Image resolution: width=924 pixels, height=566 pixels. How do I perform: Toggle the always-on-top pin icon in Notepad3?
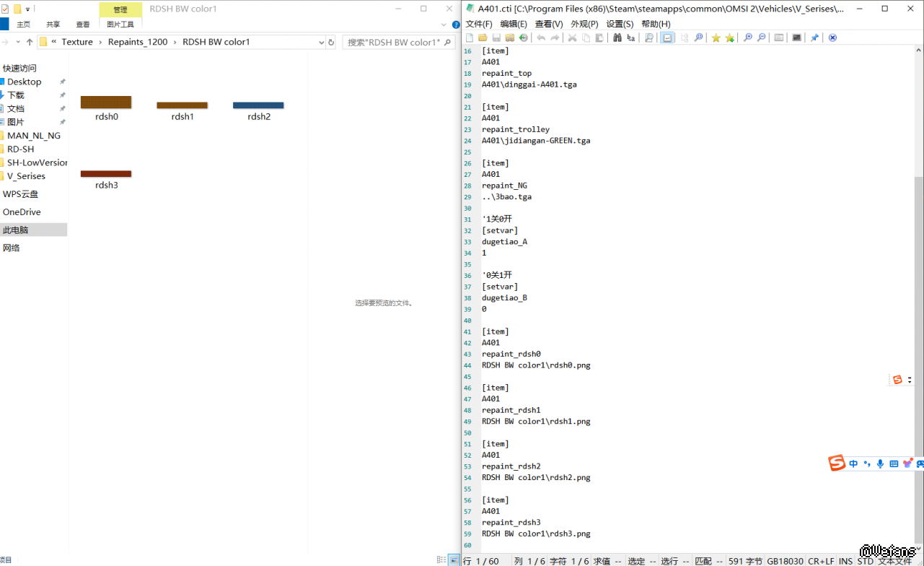(x=814, y=38)
